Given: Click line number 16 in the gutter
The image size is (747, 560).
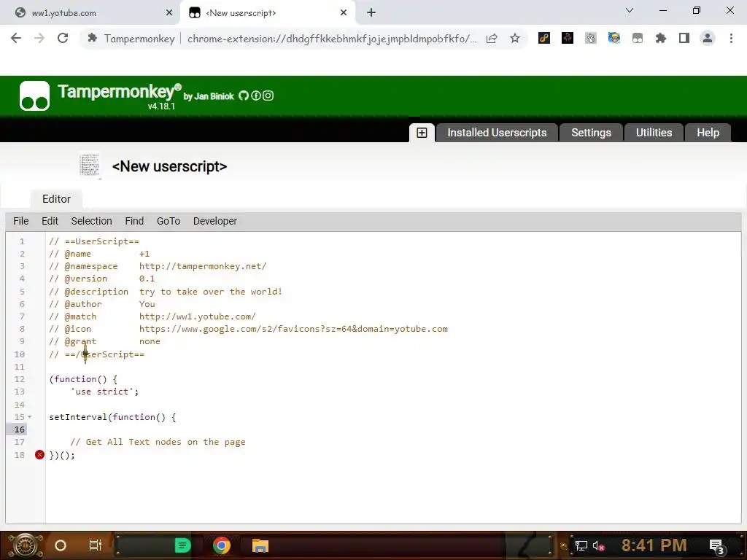Looking at the screenshot, I should point(20,429).
